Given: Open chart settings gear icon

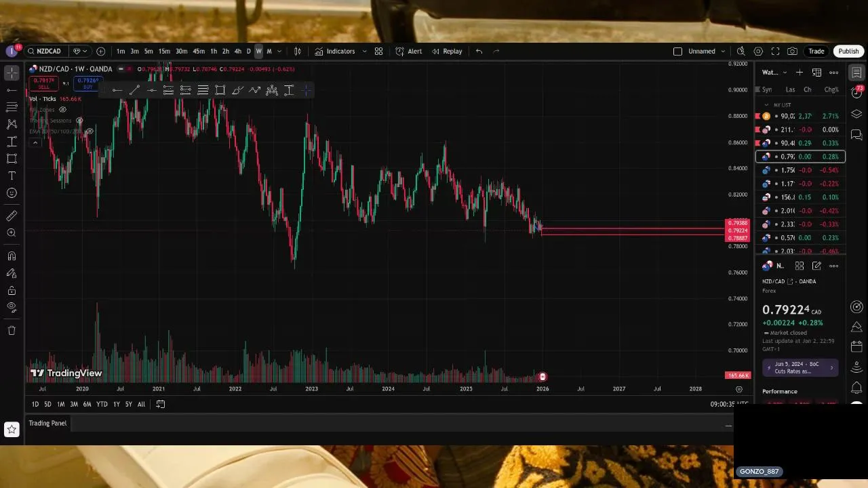Looking at the screenshot, I should [x=758, y=51].
